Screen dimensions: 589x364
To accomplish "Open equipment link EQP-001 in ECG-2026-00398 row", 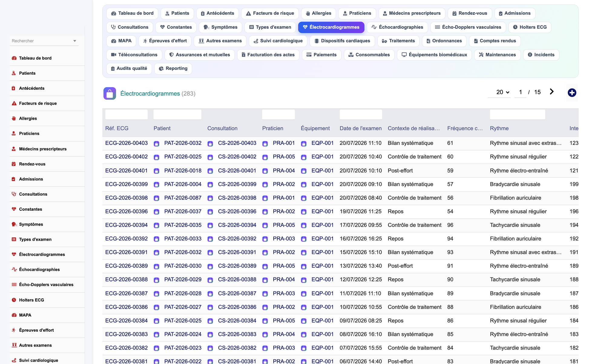I will coord(322,198).
